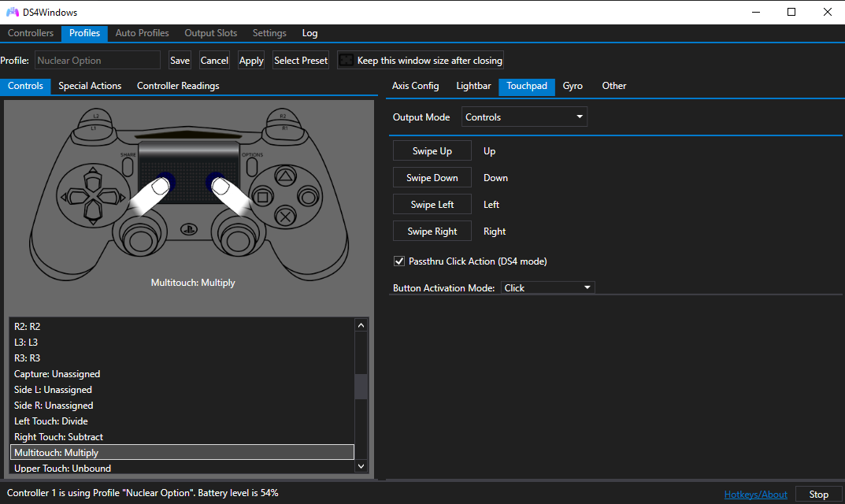Select the R2 trigger on the controller diagram

coord(283,116)
